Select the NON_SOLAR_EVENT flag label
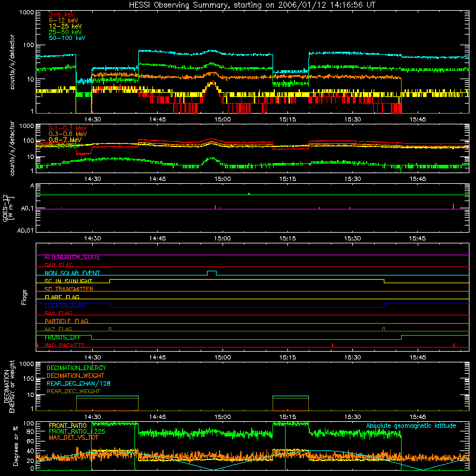Image resolution: width=476 pixels, height=476 pixels. 72,273
